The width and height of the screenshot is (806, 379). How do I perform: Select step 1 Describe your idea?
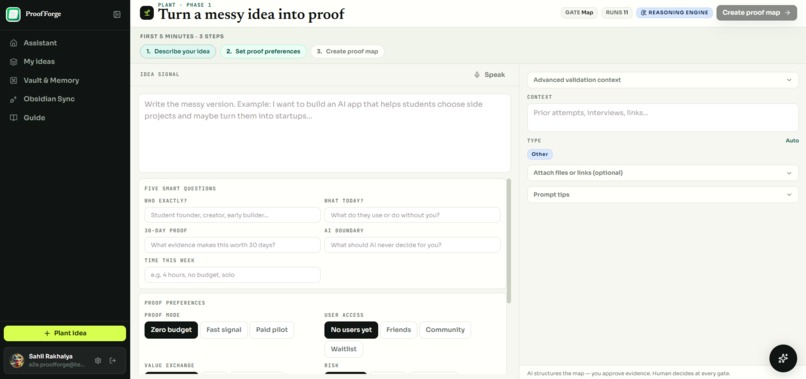(x=178, y=51)
